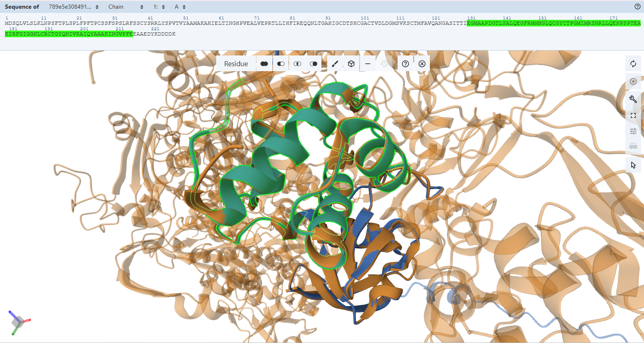Toggle controls panel with wrench icon

[633, 98]
